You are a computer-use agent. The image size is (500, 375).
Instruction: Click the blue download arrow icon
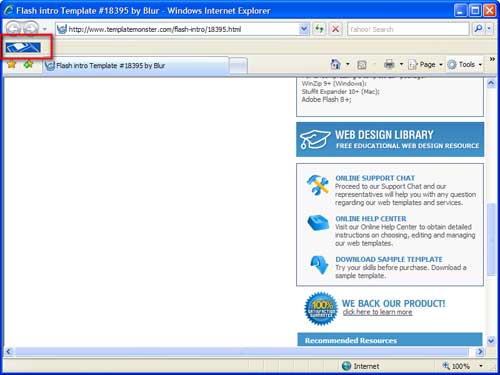tap(319, 265)
